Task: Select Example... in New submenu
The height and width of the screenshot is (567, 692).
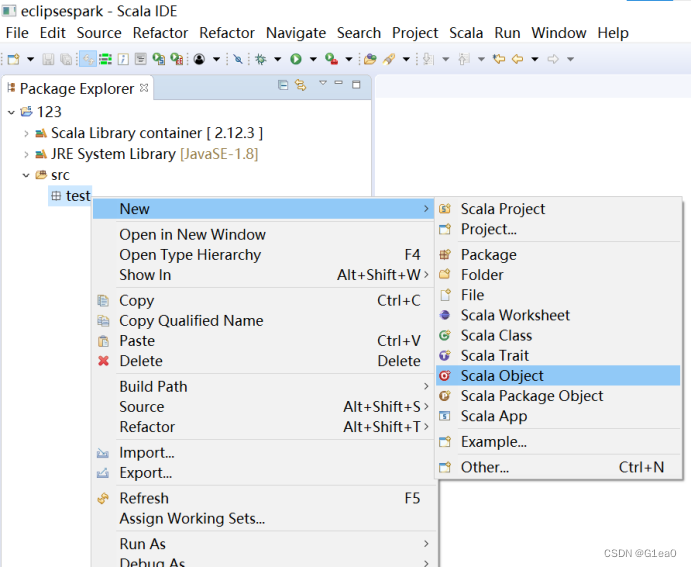Action: [x=558, y=442]
